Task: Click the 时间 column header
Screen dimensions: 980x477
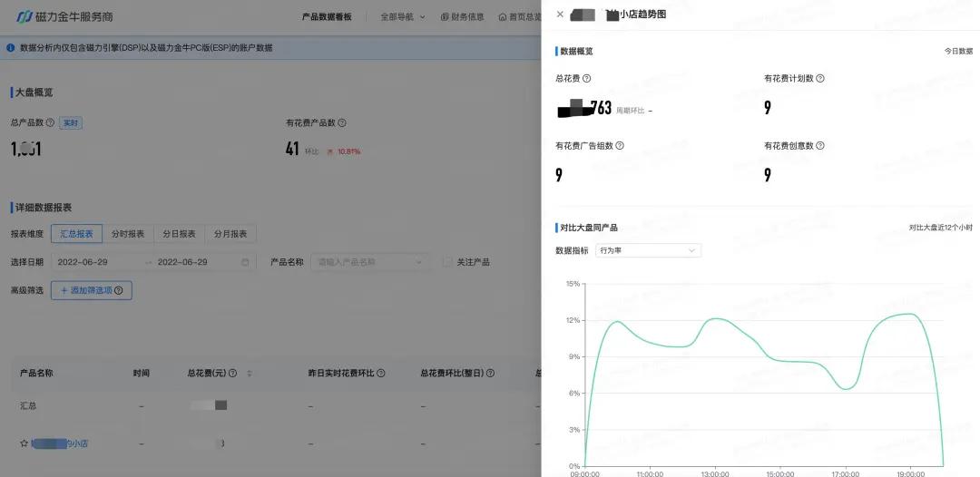Action: [x=142, y=374]
